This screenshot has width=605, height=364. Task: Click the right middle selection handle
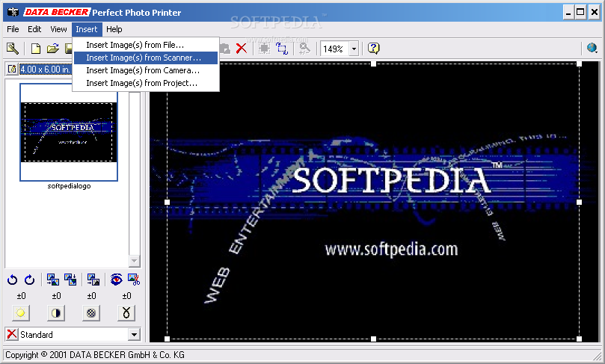coord(579,202)
